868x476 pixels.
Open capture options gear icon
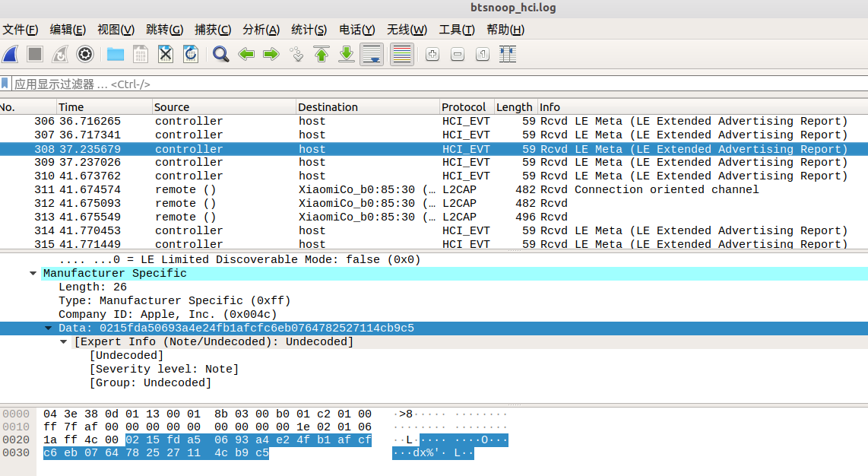pyautogui.click(x=85, y=54)
